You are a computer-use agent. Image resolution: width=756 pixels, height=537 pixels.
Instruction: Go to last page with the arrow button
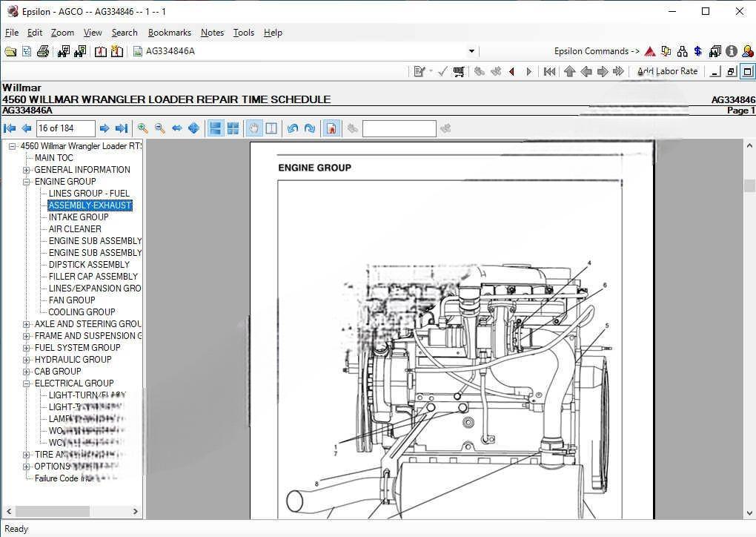click(x=121, y=128)
